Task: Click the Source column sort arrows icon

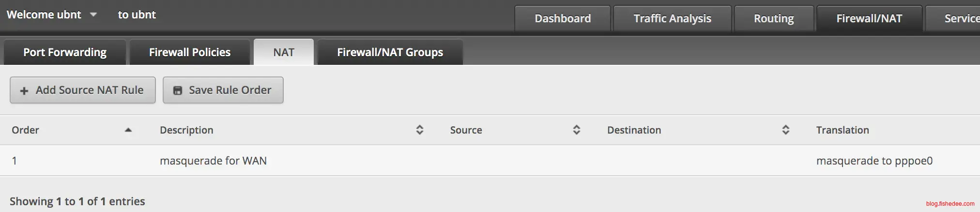Action: click(576, 130)
